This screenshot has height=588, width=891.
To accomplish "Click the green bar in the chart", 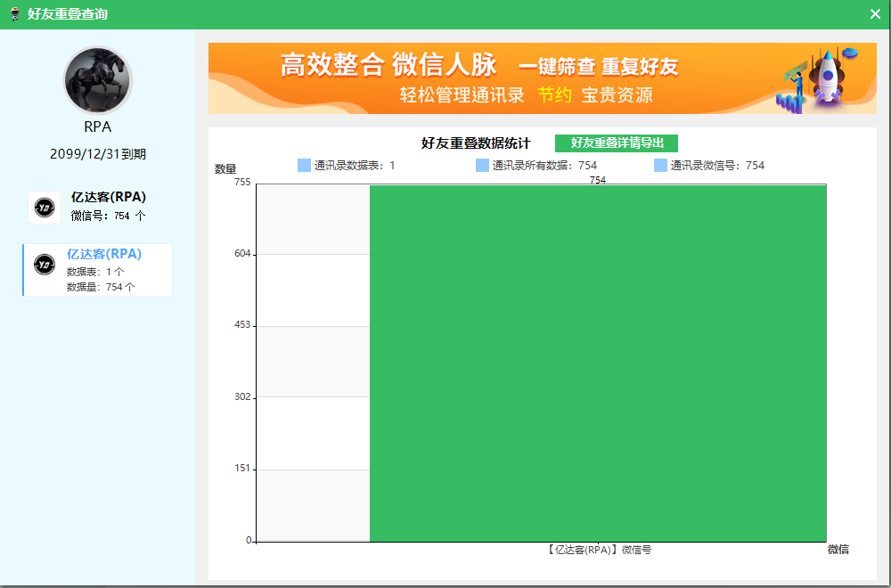I will 598,363.
